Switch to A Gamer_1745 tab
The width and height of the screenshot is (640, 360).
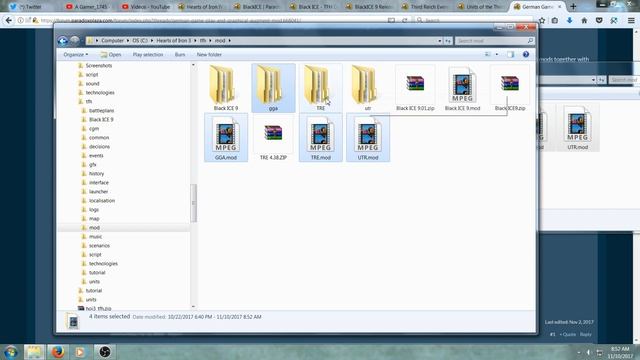[89, 7]
